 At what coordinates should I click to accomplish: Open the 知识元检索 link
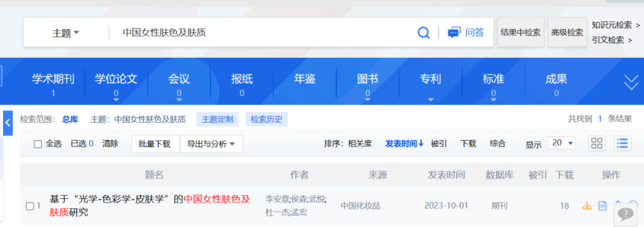pos(615,25)
